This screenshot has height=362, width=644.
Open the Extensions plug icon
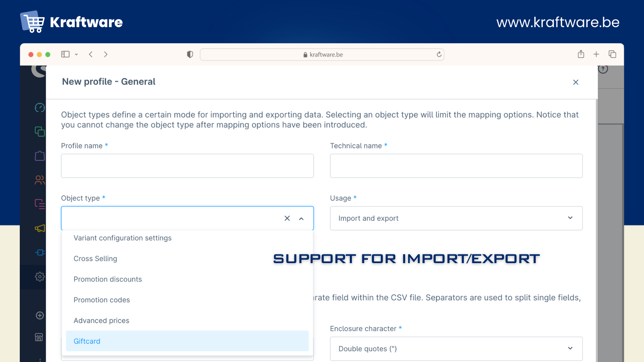pyautogui.click(x=40, y=252)
